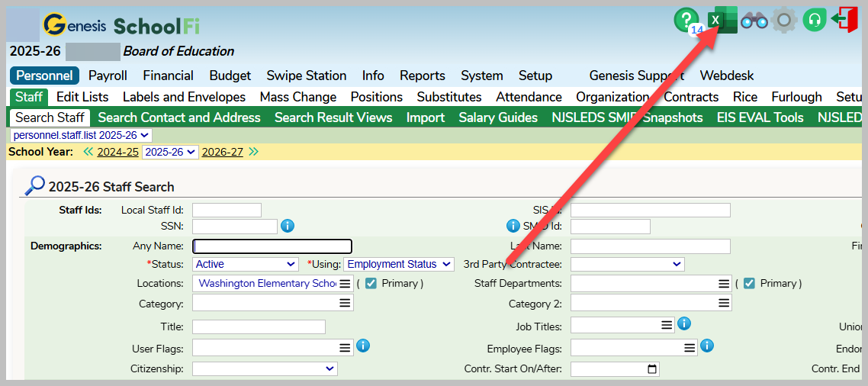Click the Title input field

pos(259,326)
